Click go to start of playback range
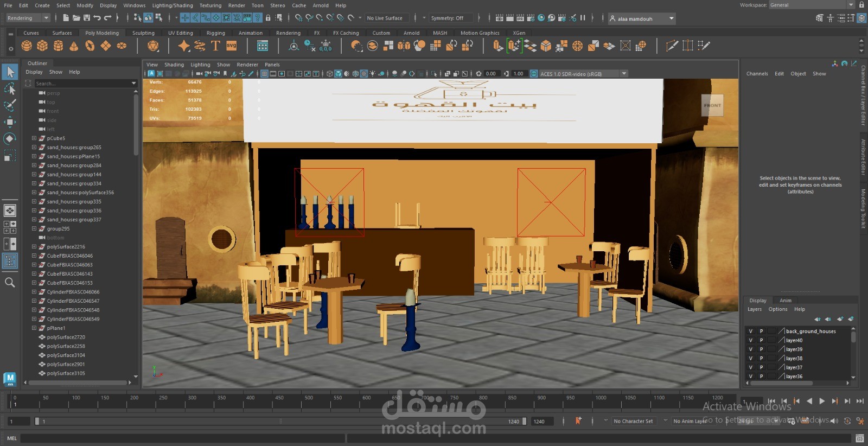868x446 pixels. point(771,401)
